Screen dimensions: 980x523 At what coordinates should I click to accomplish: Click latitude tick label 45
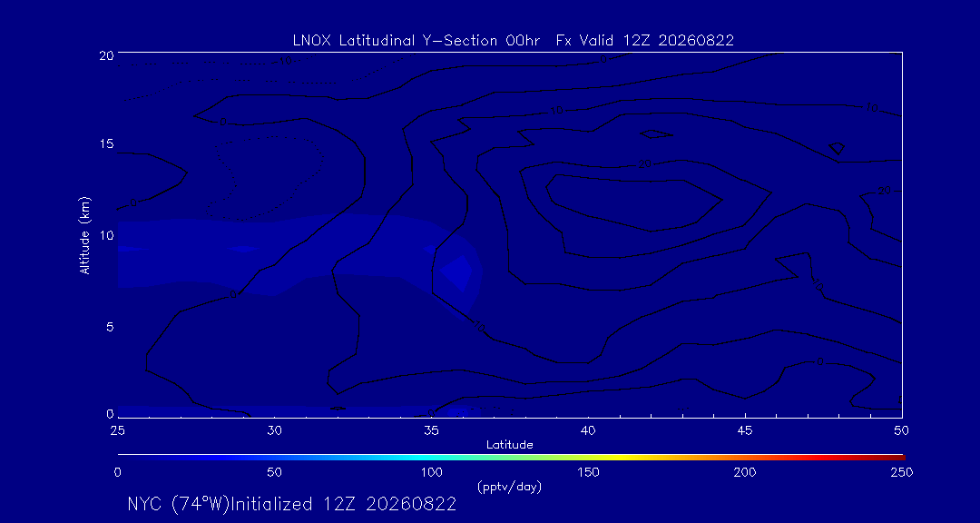click(745, 430)
